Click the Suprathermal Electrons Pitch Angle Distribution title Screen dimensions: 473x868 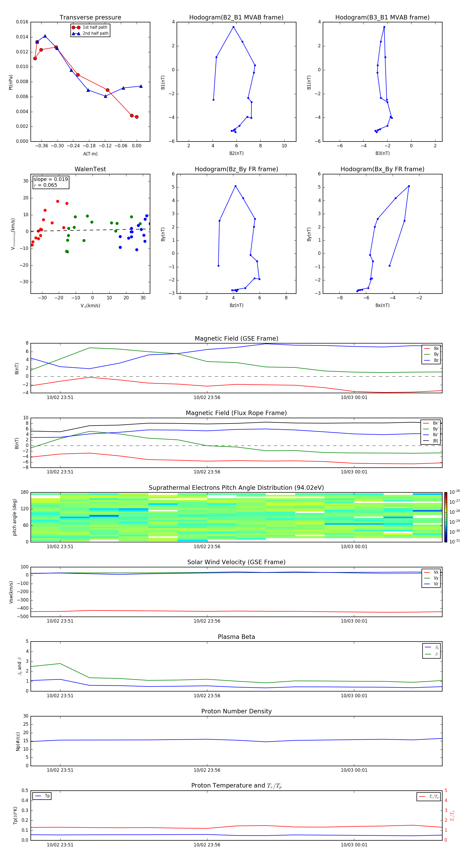[x=236, y=488]
